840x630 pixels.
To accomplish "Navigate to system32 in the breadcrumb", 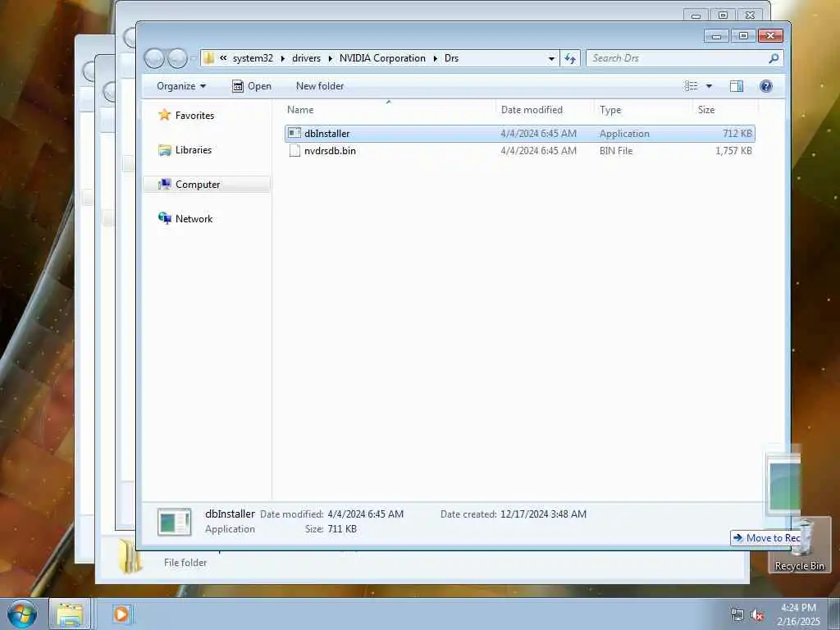I will coord(253,58).
